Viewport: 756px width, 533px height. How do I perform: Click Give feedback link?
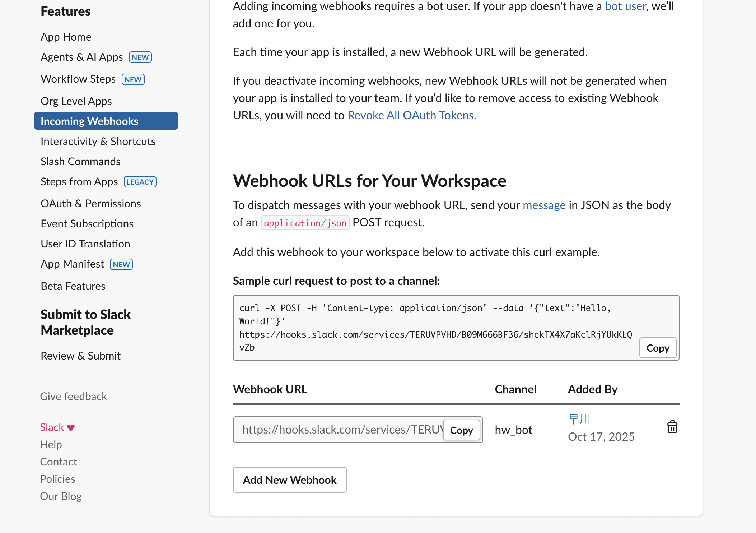[x=73, y=396]
